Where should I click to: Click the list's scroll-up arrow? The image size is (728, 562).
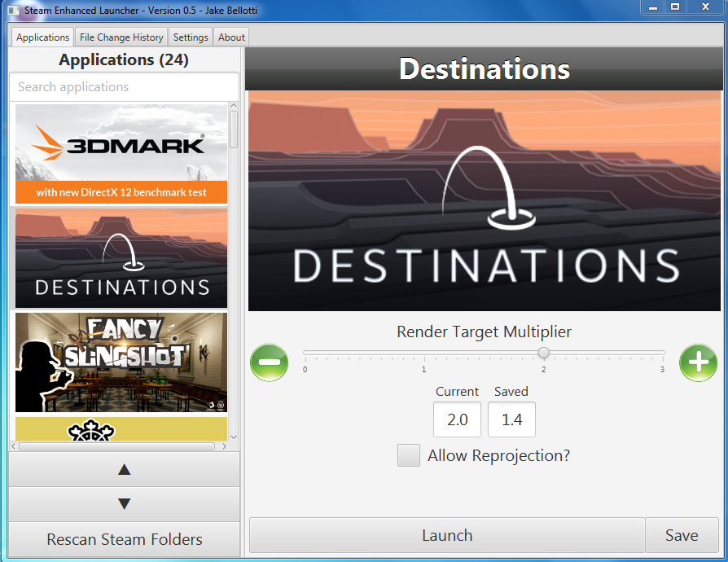click(x=234, y=106)
